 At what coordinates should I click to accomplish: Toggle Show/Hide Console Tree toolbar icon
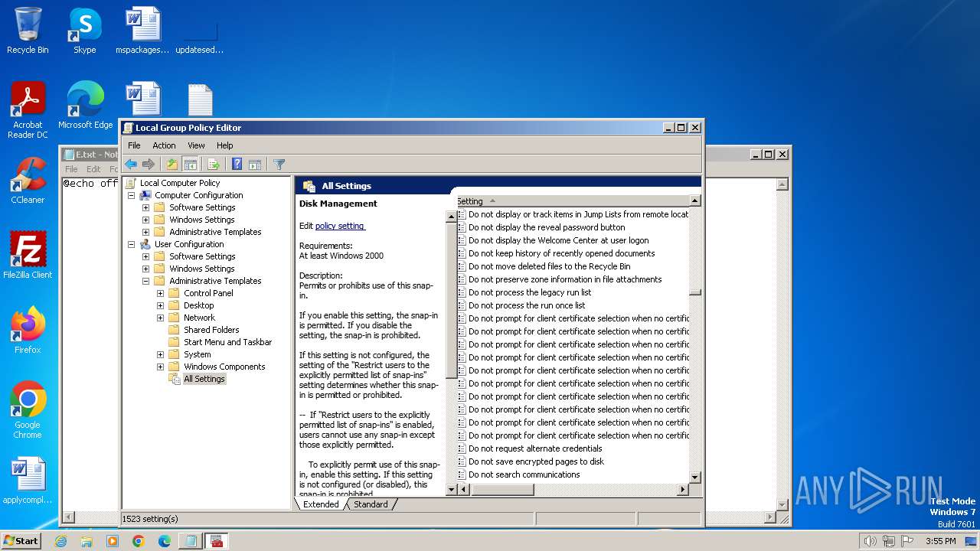[x=190, y=164]
